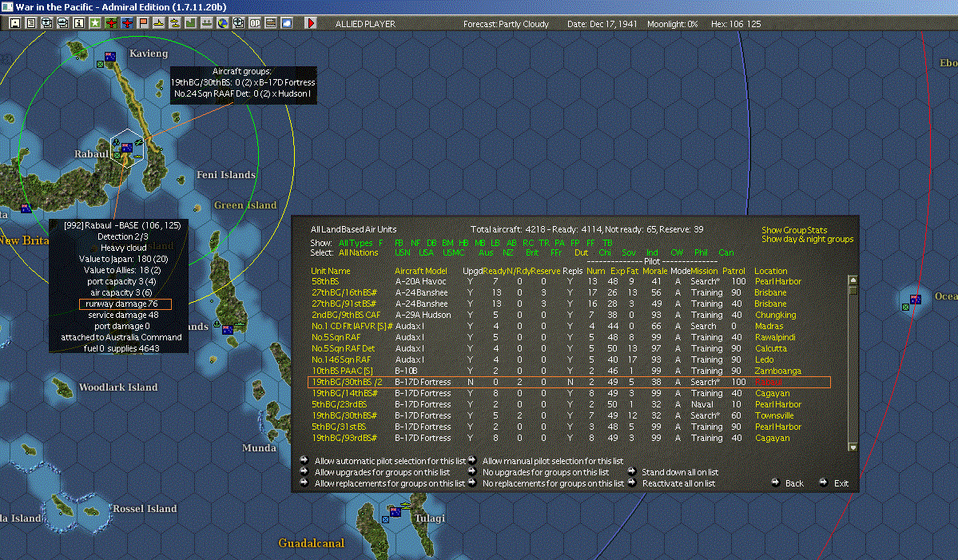This screenshot has width=958, height=560.
Task: Select the Kavieng base flag on map
Action: (x=110, y=57)
